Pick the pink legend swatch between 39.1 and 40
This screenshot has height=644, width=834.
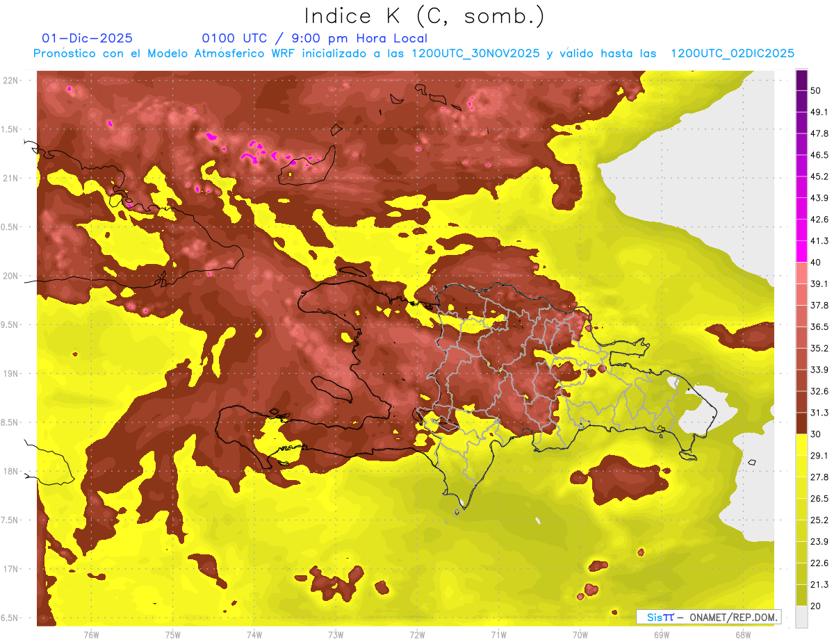click(801, 273)
